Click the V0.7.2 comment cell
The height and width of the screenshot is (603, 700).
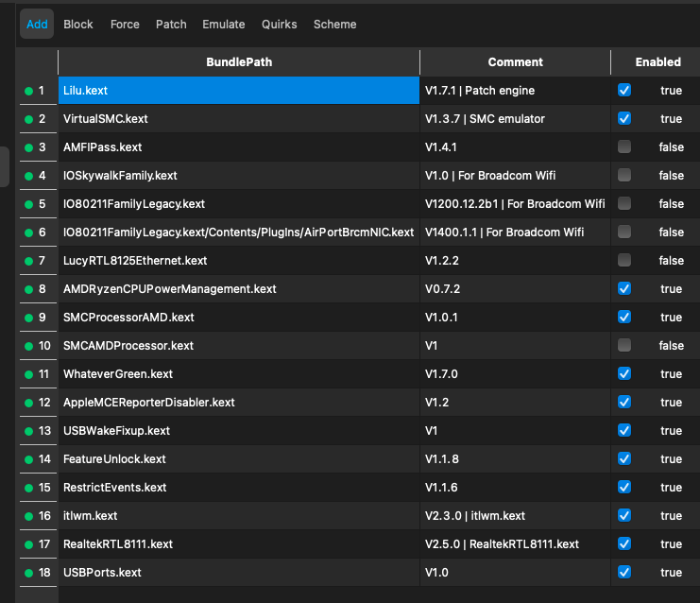coord(515,289)
